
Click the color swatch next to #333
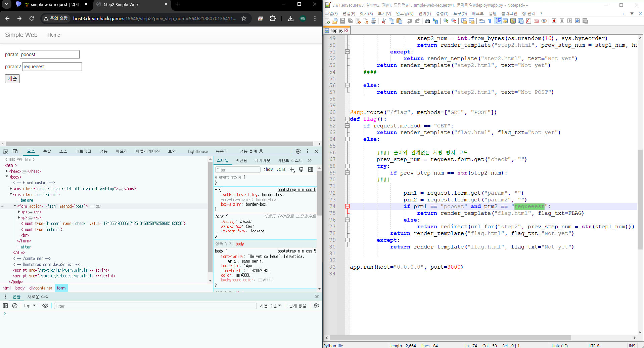click(x=238, y=275)
